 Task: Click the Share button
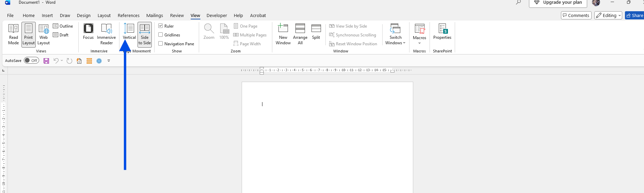click(x=634, y=15)
